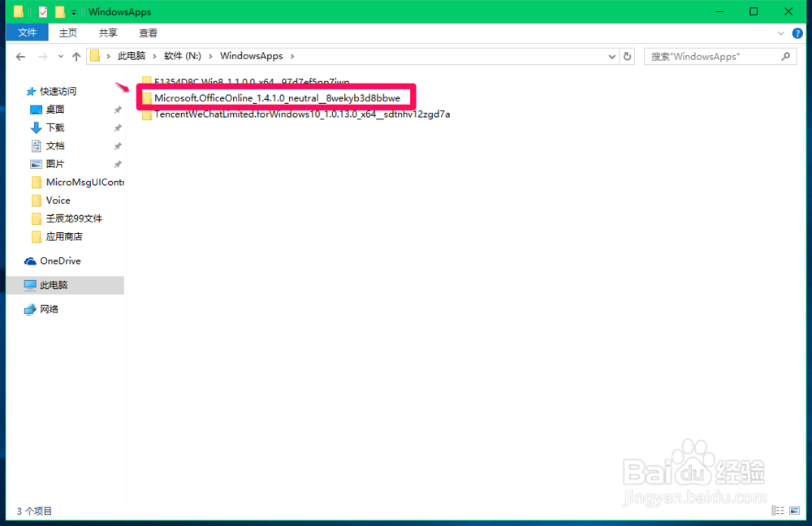Click 此电脑 in the address breadcrumb
The width and height of the screenshot is (812, 526).
132,56
